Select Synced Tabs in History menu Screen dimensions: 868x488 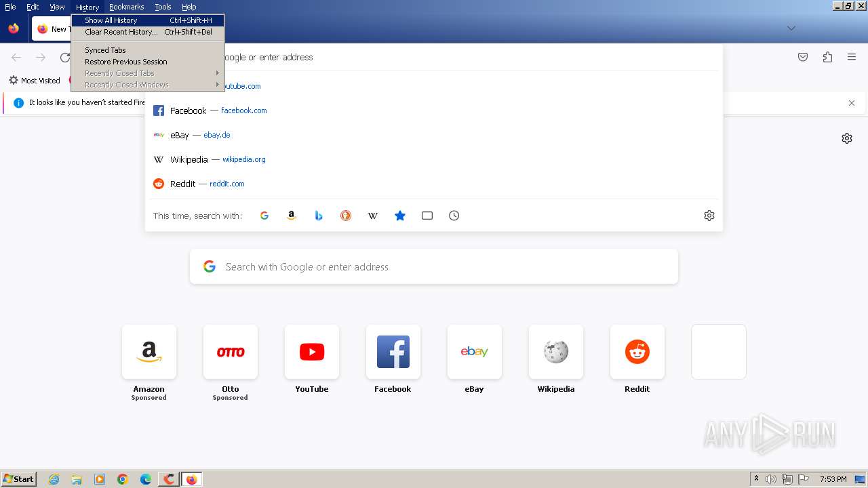(x=148, y=50)
